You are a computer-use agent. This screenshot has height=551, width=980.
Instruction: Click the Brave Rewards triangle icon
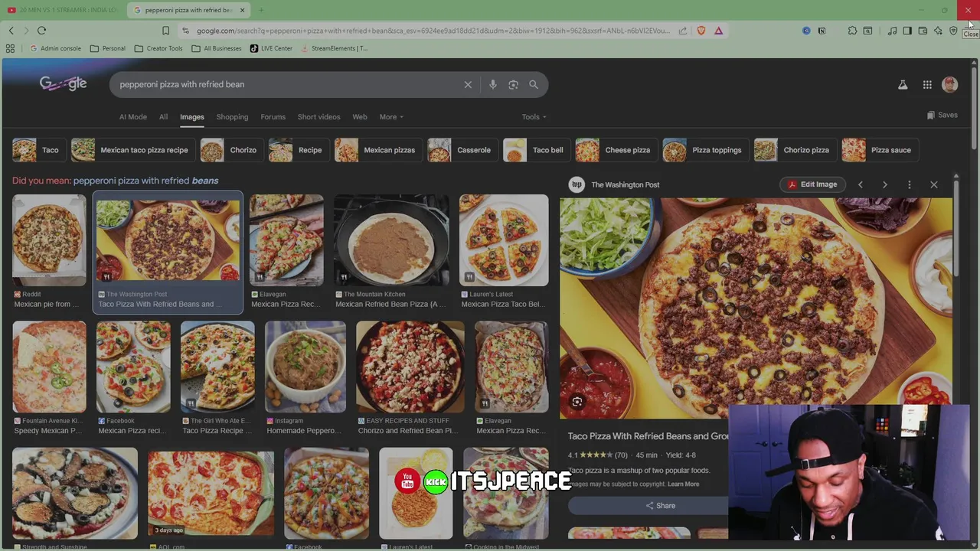pos(718,31)
